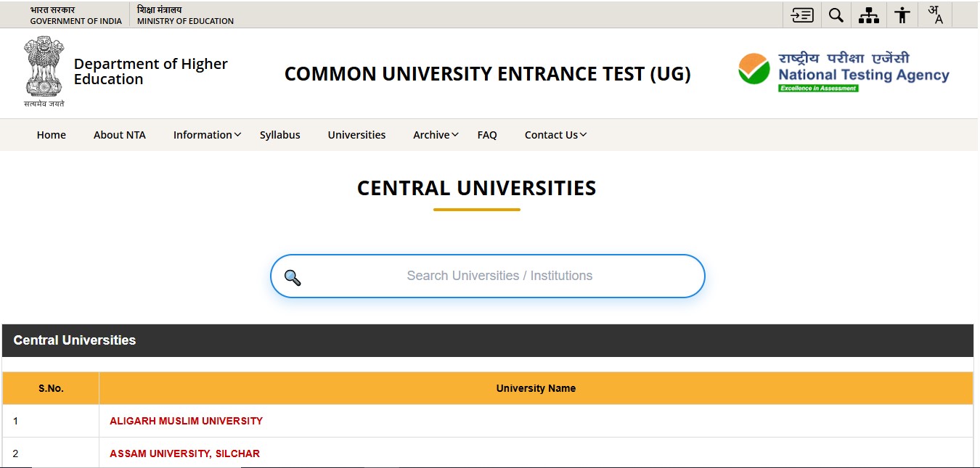The image size is (980, 468).
Task: Open the sitemap icon
Action: pos(869,15)
